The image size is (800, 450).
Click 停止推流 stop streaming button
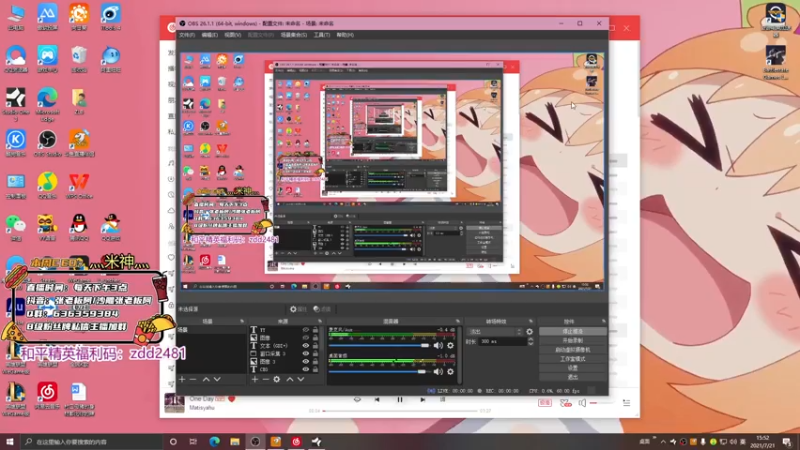click(x=572, y=331)
